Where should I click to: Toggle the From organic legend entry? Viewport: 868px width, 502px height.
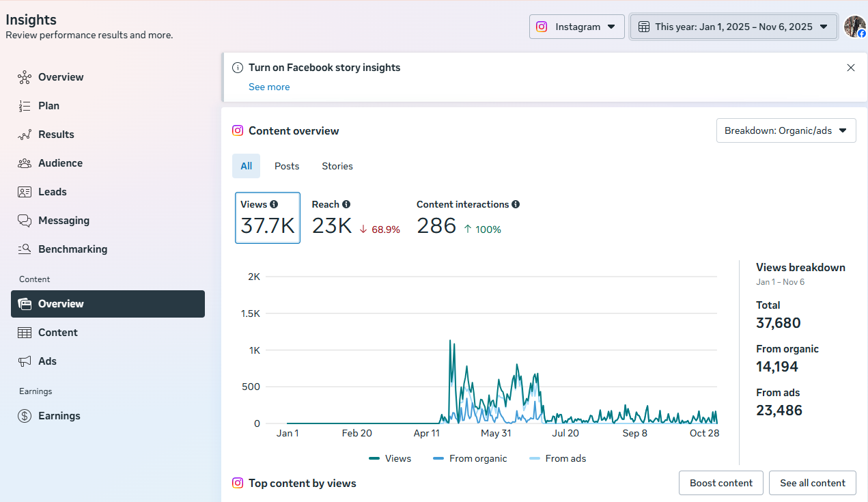click(470, 458)
